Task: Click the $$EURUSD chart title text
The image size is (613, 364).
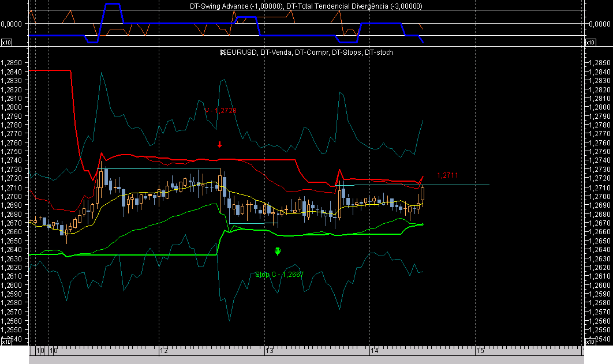Action: [305, 52]
